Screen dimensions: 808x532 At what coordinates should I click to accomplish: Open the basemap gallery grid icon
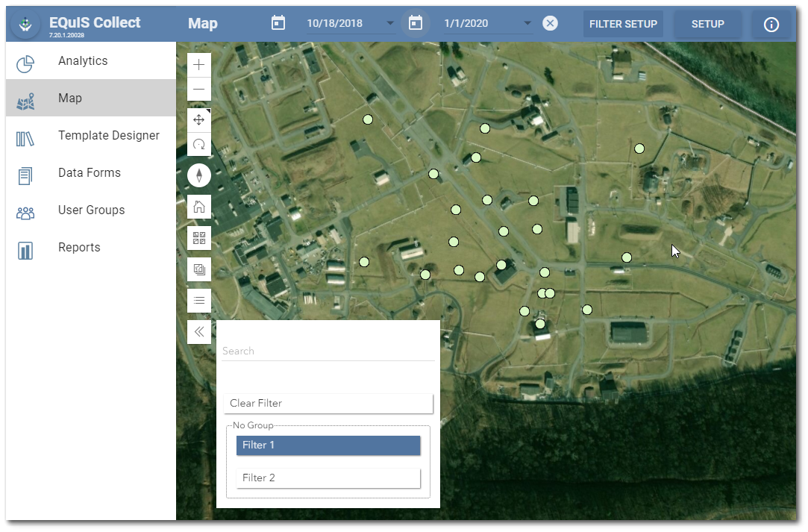[x=199, y=238]
